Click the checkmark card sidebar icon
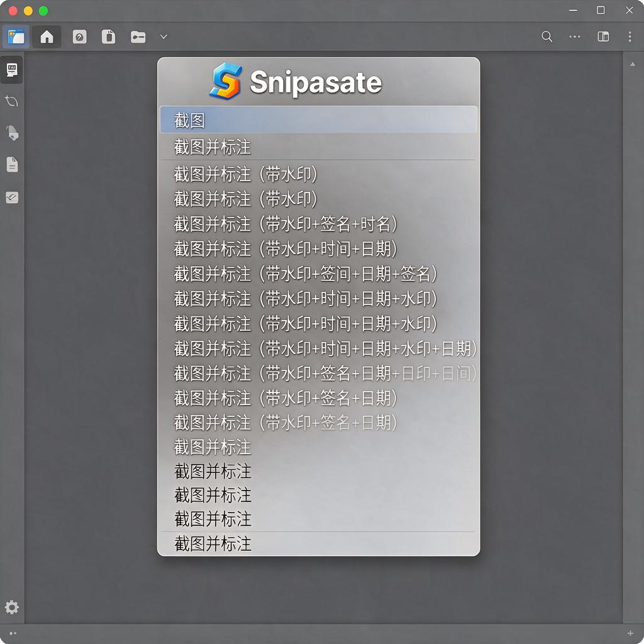The height and width of the screenshot is (644, 644). click(12, 197)
